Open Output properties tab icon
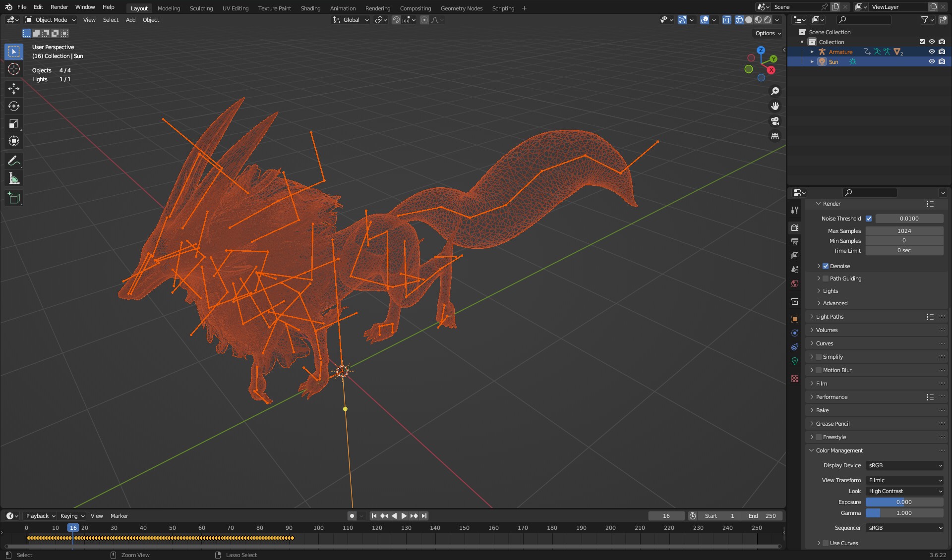Viewport: 952px width, 560px height. (x=795, y=242)
